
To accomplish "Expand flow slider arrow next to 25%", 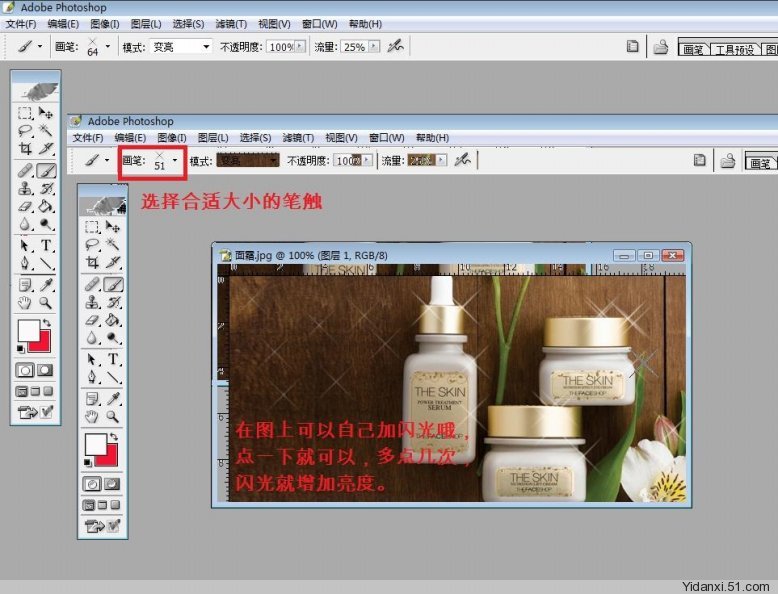I will [374, 47].
